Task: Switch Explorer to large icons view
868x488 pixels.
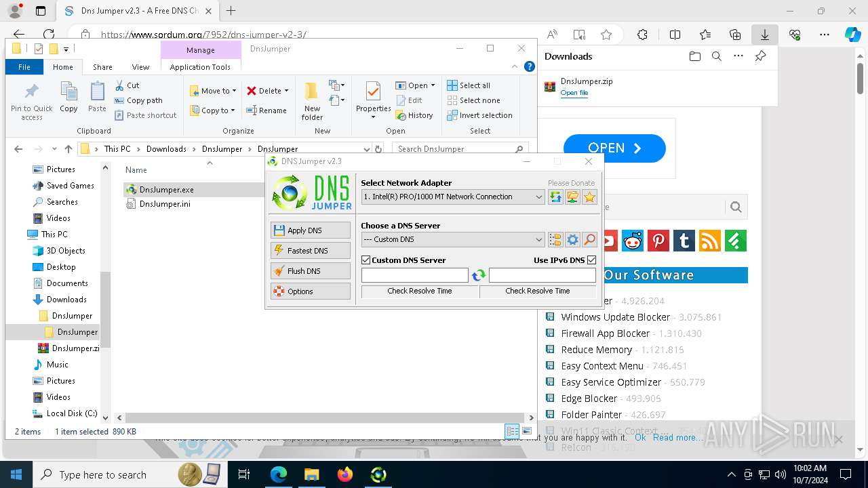Action: (527, 431)
